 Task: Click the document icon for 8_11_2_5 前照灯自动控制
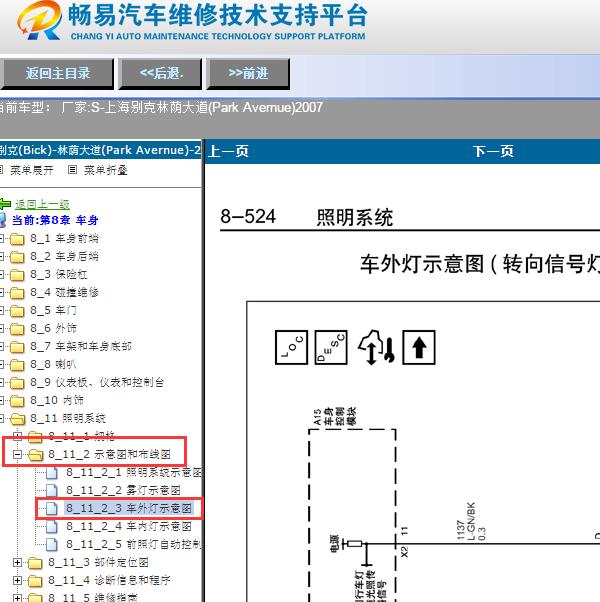click(x=52, y=545)
